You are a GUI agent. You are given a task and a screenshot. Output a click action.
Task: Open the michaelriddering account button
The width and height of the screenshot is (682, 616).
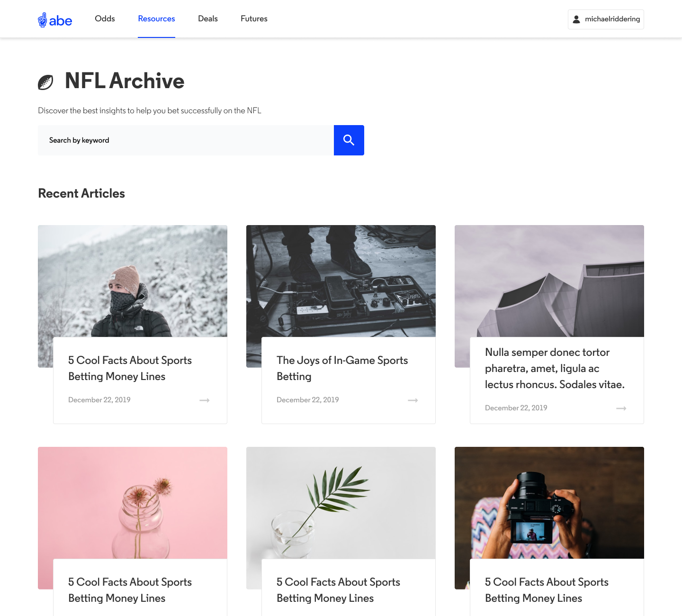coord(606,19)
